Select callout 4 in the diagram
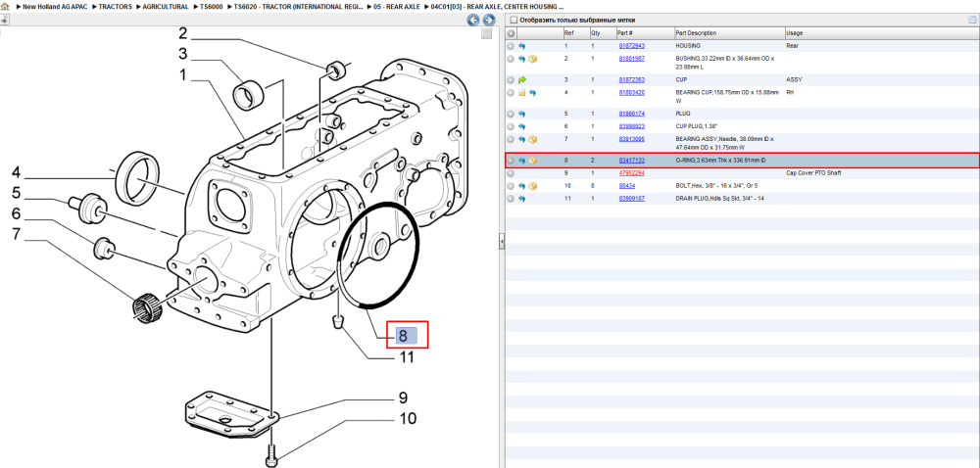The image size is (980, 468). point(17,173)
